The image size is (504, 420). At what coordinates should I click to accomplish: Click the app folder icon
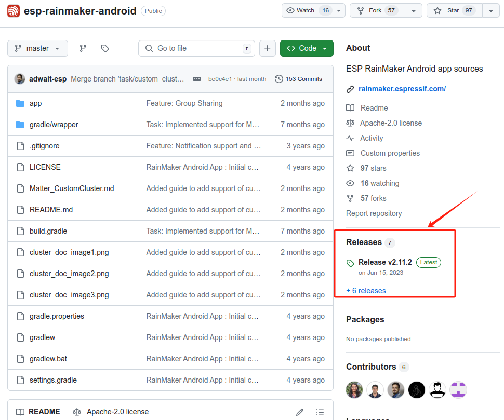[x=20, y=103]
